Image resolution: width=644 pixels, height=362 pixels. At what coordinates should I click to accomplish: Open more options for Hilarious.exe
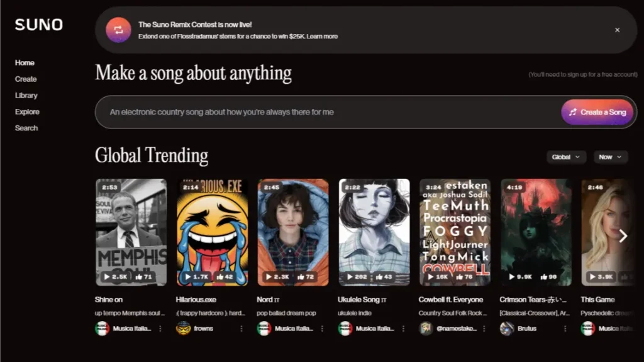coord(241,329)
